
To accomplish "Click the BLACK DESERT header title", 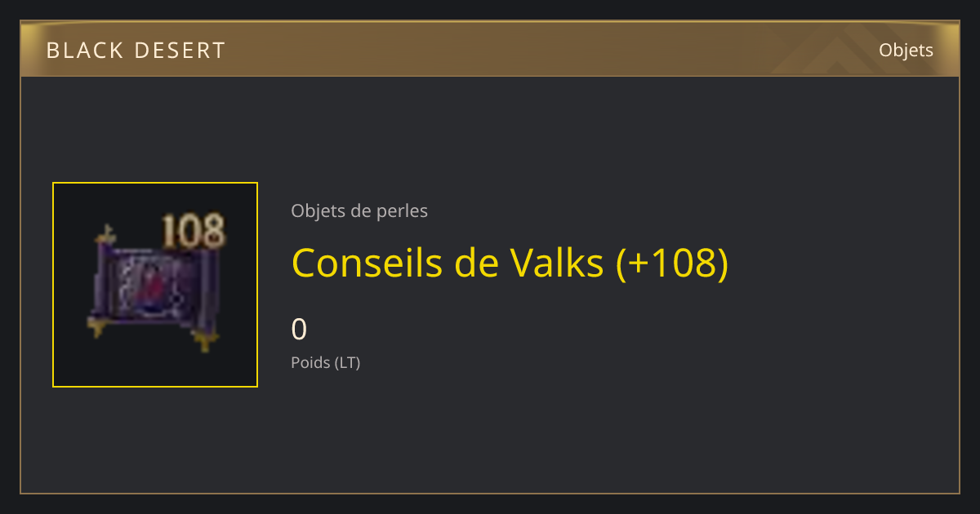I will click(136, 51).
